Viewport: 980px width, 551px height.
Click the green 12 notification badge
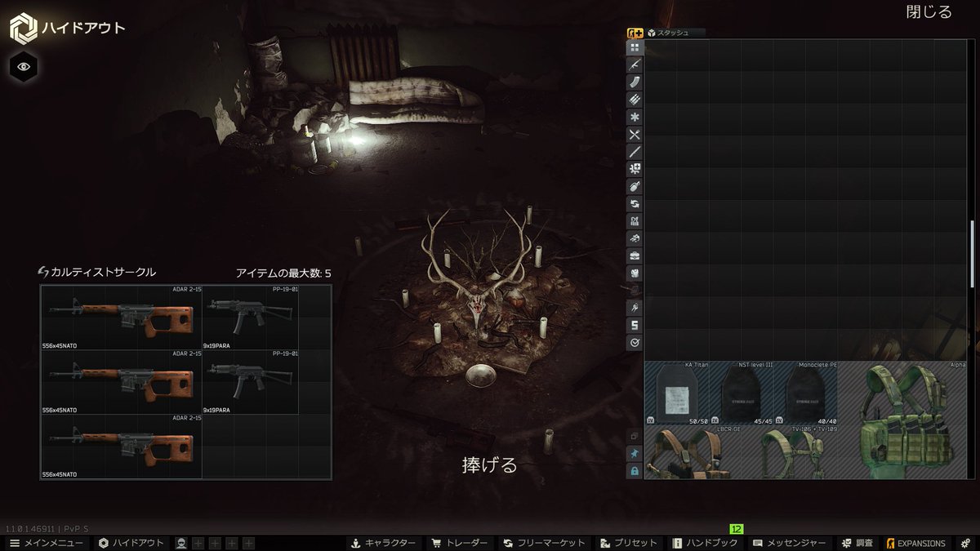click(x=736, y=530)
